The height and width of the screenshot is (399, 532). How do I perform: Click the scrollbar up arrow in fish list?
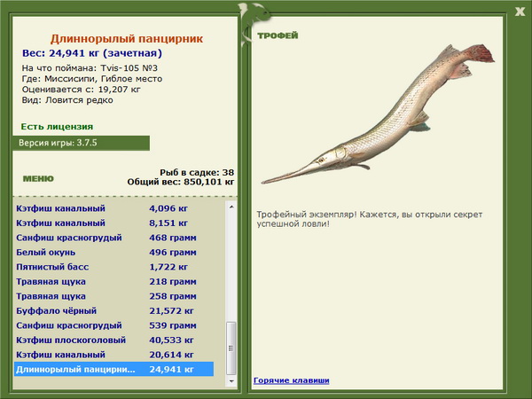pos(231,207)
